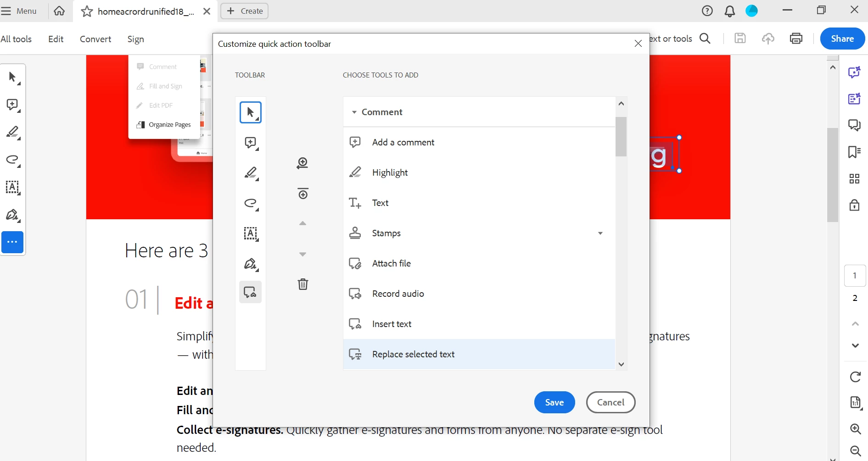868x461 pixels.
Task: Click the page display settings icon
Action: (x=855, y=403)
